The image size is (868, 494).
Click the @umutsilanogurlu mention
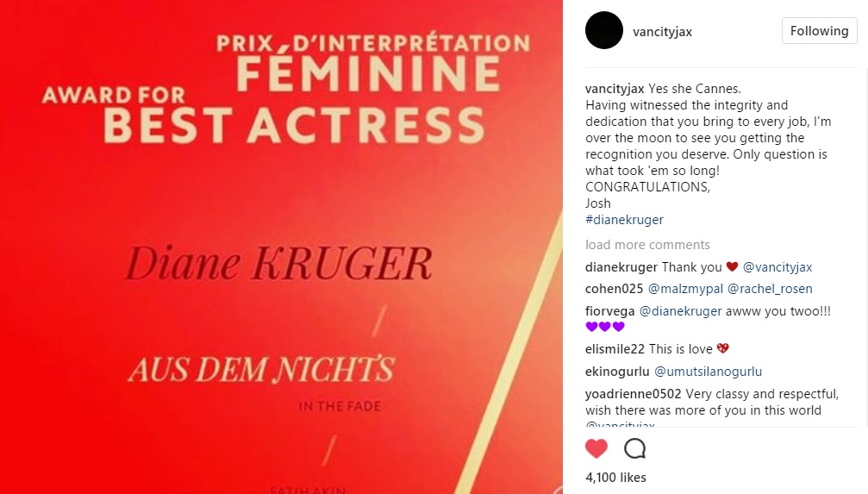click(x=708, y=372)
